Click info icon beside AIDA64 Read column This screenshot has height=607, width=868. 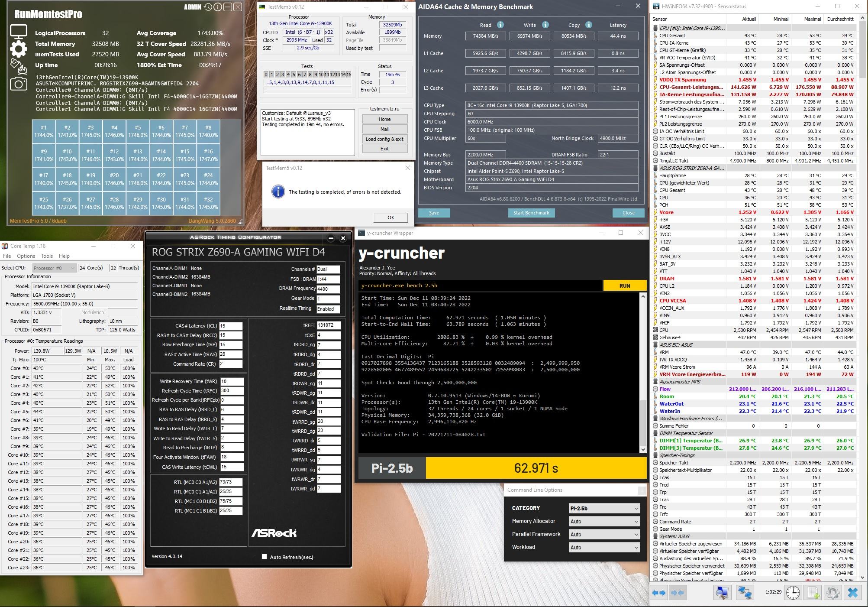(500, 25)
